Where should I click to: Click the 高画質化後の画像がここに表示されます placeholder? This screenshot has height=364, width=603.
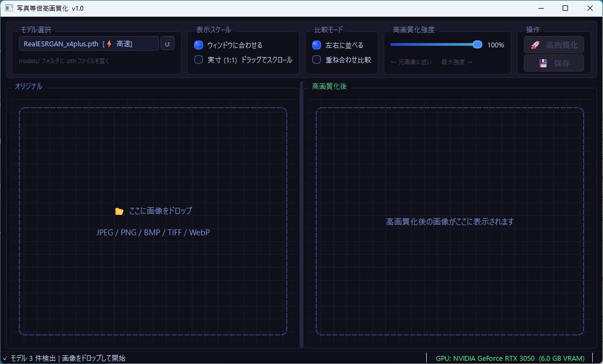450,221
